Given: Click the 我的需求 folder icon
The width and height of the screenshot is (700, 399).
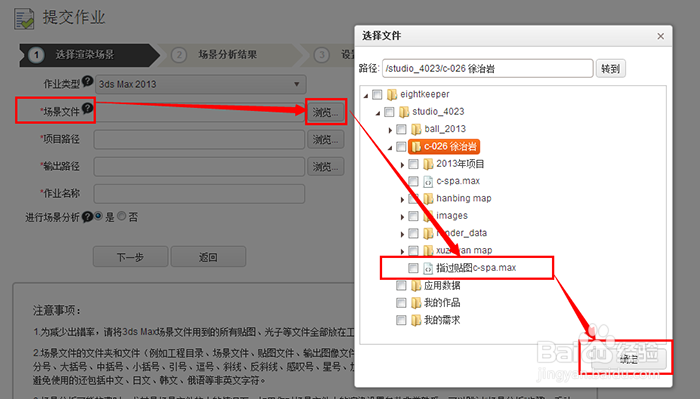Looking at the screenshot, I should pyautogui.click(x=416, y=320).
